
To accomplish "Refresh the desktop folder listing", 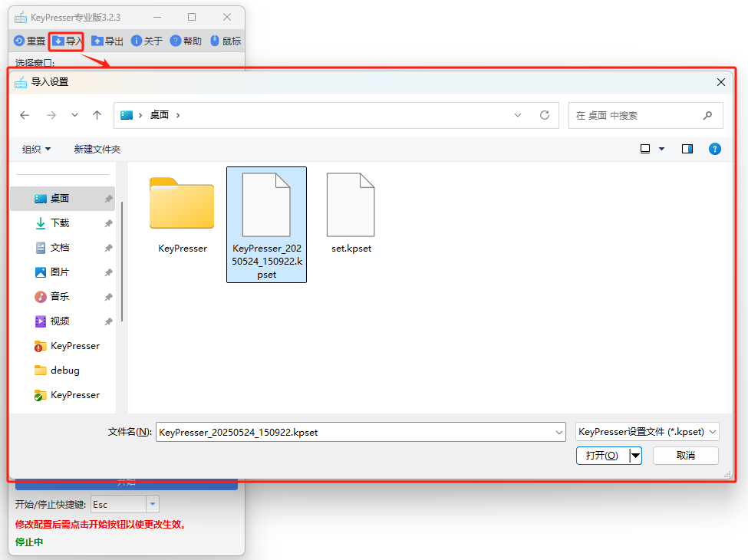I will coord(544,115).
